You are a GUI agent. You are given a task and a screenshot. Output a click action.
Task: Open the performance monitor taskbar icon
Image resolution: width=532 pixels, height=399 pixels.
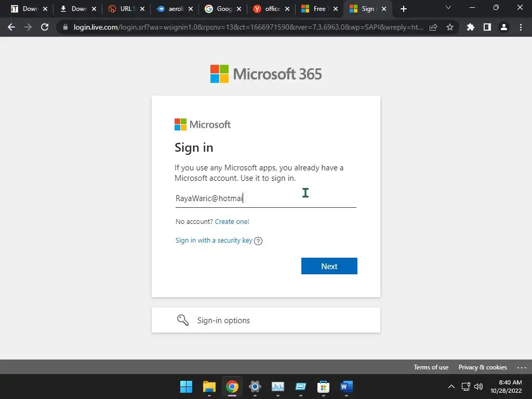tap(277, 387)
